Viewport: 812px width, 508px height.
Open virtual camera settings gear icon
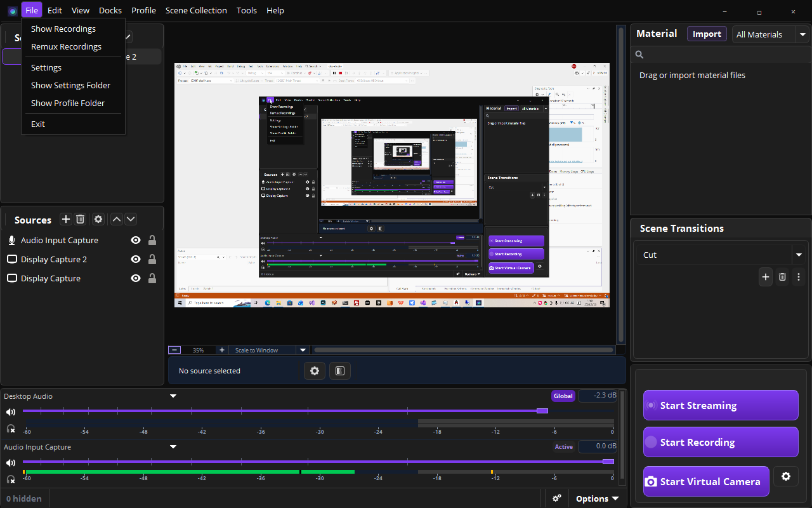click(x=786, y=476)
